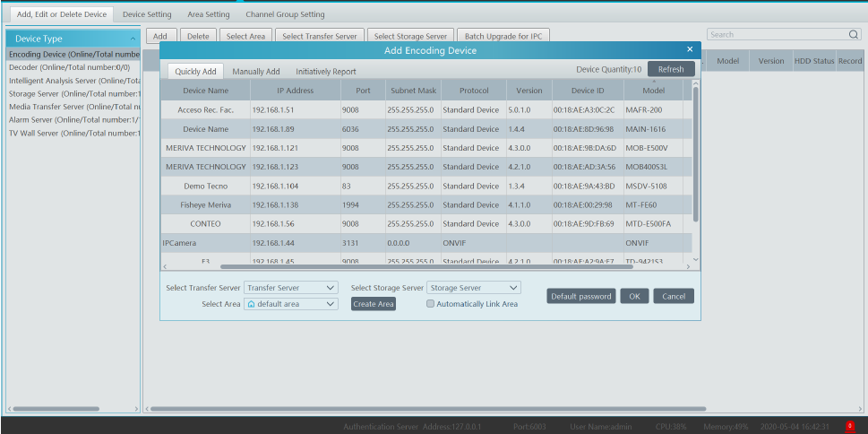Click device list scroll-right arrow

(x=687, y=266)
